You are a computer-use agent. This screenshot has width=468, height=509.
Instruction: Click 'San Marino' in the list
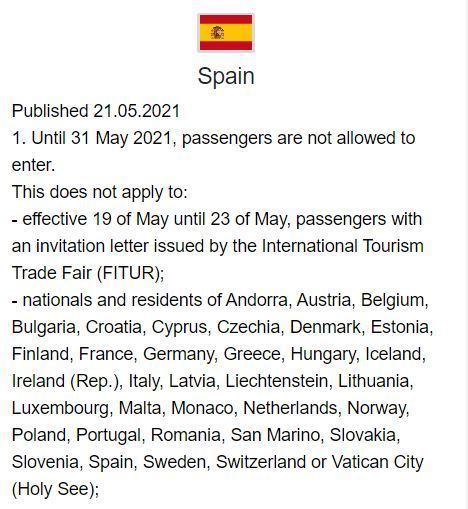coord(276,435)
